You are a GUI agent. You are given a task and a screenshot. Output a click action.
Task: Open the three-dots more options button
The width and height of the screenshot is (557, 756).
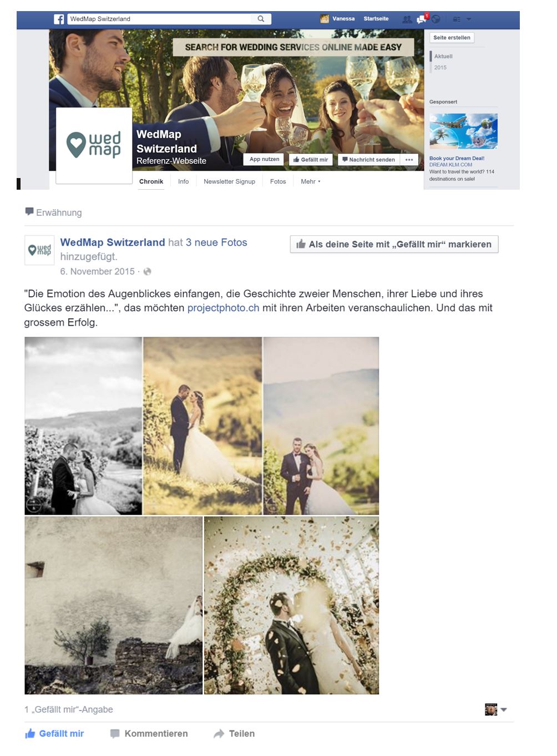click(x=409, y=160)
